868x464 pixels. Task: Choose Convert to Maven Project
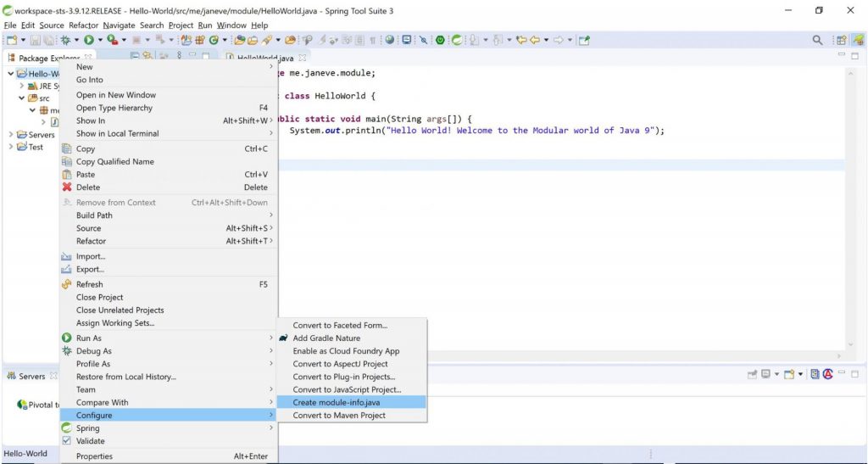point(352,416)
